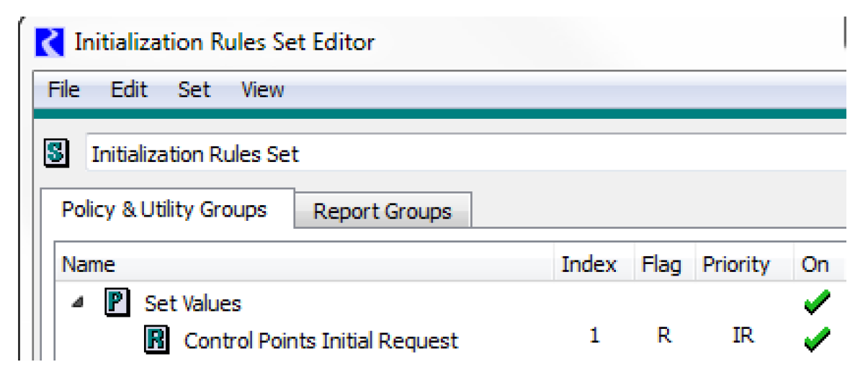Open the File menu
The width and height of the screenshot is (868, 367).
[x=63, y=90]
